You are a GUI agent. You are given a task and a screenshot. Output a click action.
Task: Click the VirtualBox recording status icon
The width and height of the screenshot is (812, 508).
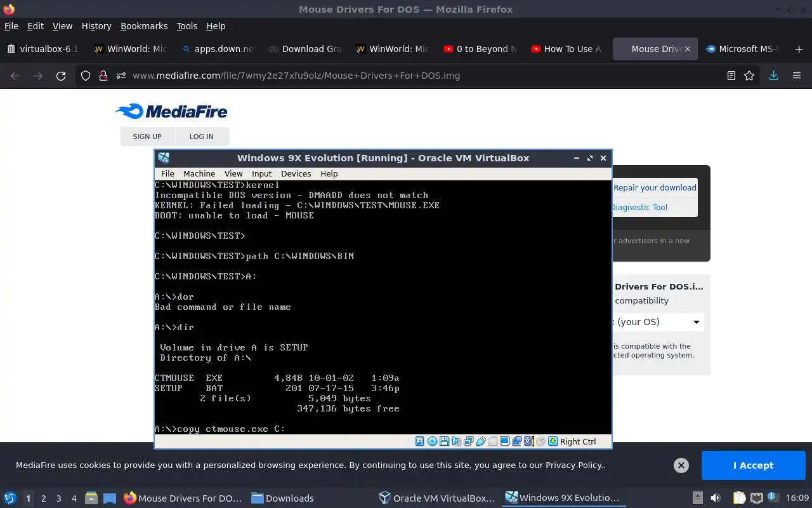coord(516,441)
